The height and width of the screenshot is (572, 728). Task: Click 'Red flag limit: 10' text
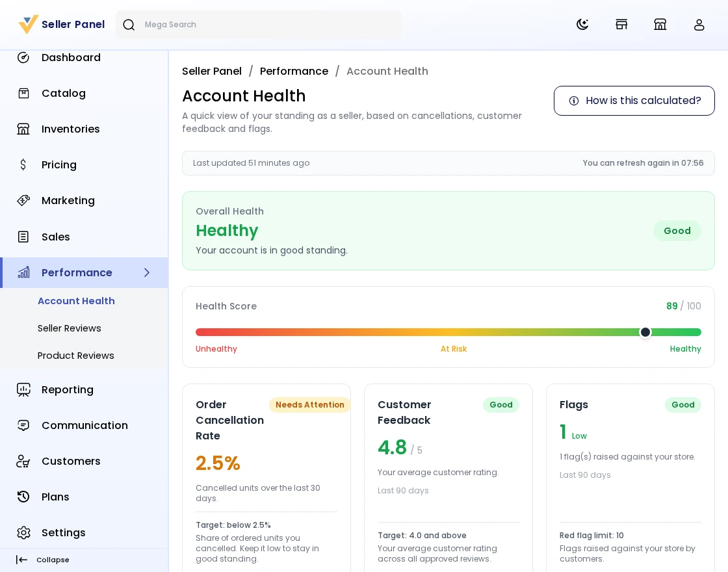coord(591,536)
